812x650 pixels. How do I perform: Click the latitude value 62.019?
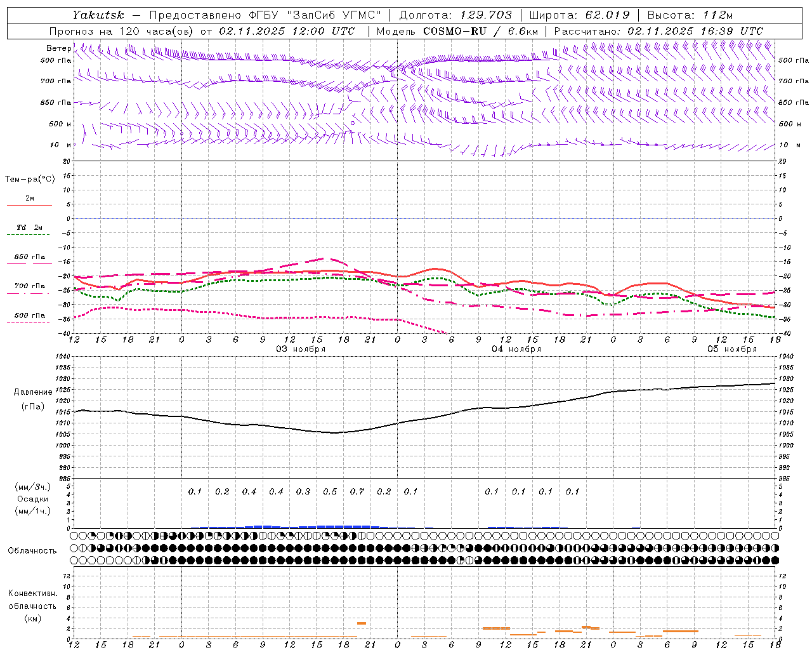tap(607, 15)
